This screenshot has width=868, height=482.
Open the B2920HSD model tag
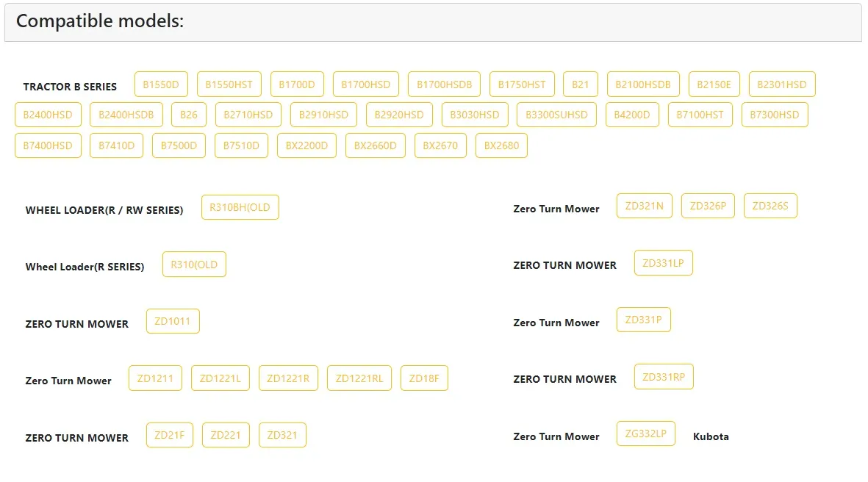398,115
